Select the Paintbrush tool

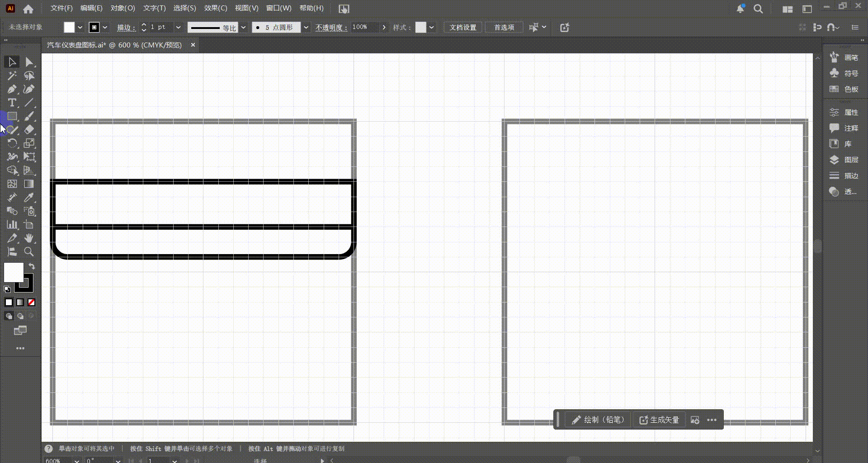[29, 116]
